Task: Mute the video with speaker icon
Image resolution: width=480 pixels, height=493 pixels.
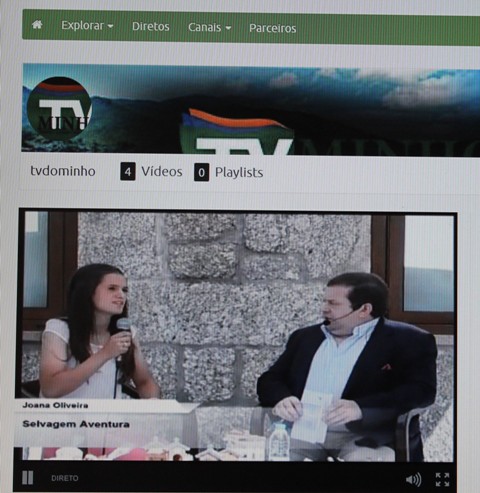Action: click(x=413, y=480)
